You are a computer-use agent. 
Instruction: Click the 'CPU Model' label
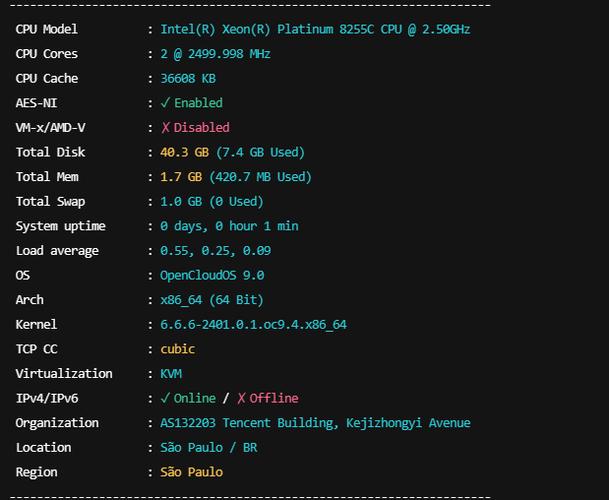(47, 29)
